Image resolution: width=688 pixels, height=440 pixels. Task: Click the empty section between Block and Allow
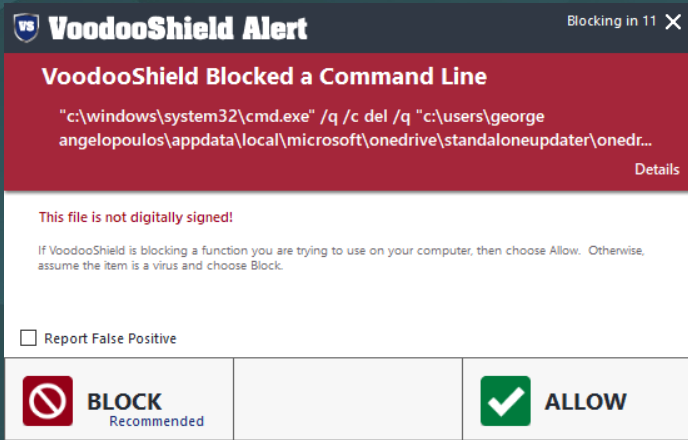point(347,400)
